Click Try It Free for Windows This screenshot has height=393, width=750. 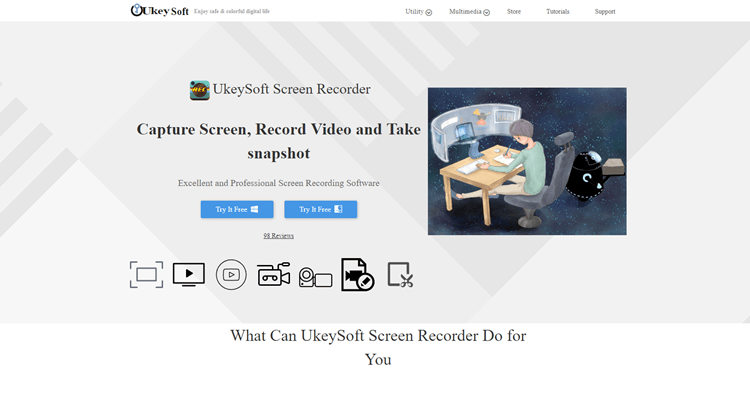(x=237, y=209)
